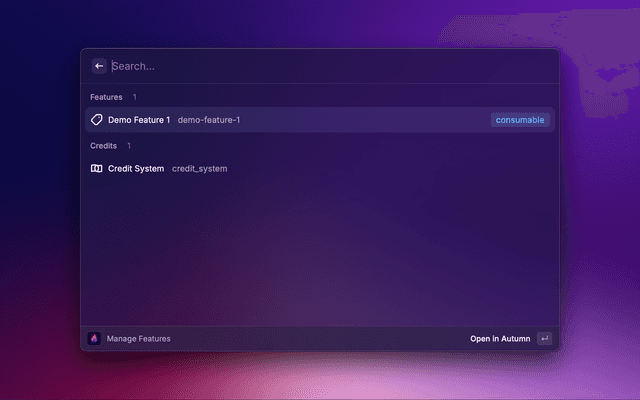
Task: Click the credit_system identifier text
Action: [x=199, y=169]
